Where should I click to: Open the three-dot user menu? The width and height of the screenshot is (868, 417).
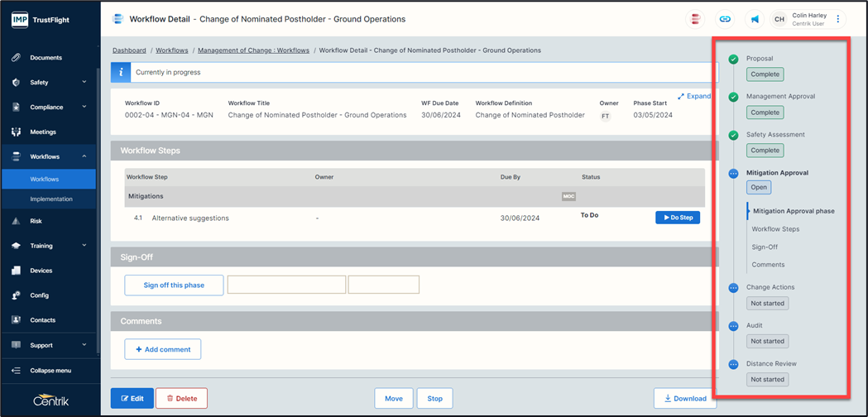pyautogui.click(x=838, y=19)
